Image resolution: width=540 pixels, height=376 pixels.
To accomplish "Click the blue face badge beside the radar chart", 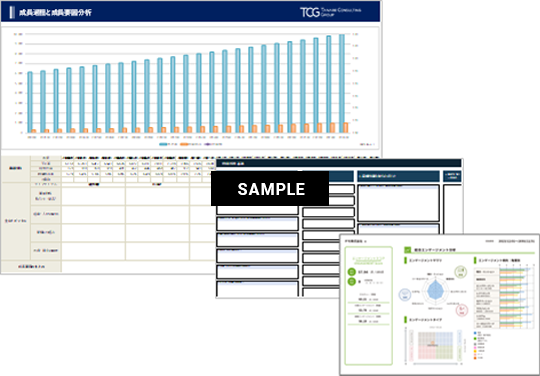I will coord(405,295).
